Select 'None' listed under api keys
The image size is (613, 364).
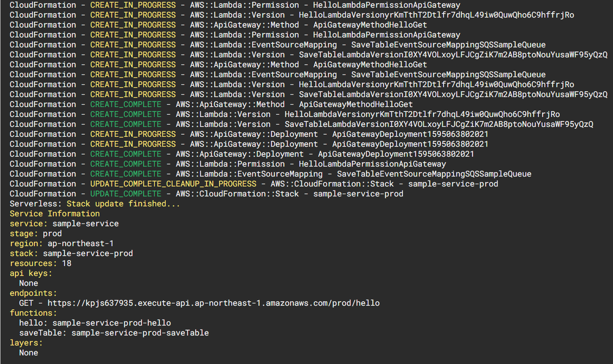(x=29, y=283)
